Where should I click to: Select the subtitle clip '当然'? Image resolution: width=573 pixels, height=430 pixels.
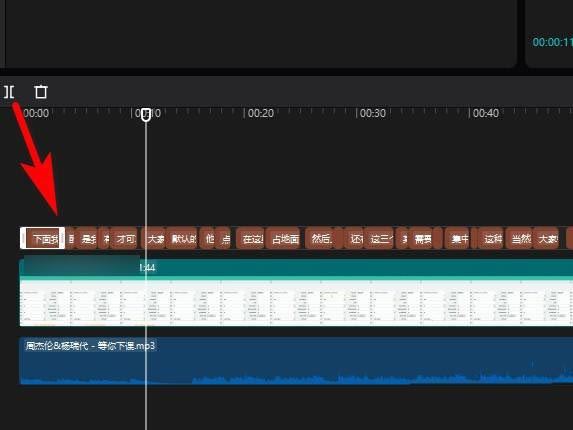coord(520,239)
